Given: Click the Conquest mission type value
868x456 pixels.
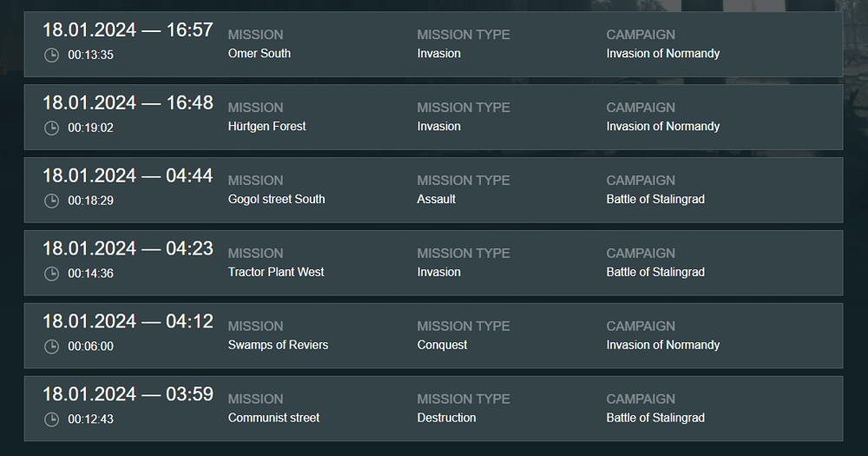Looking at the screenshot, I should (x=442, y=345).
